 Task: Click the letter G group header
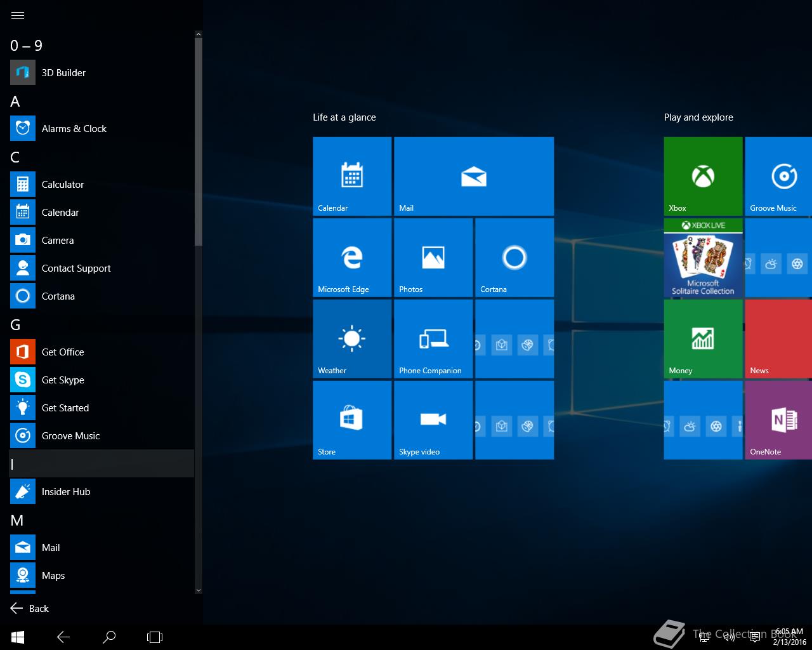click(x=15, y=325)
